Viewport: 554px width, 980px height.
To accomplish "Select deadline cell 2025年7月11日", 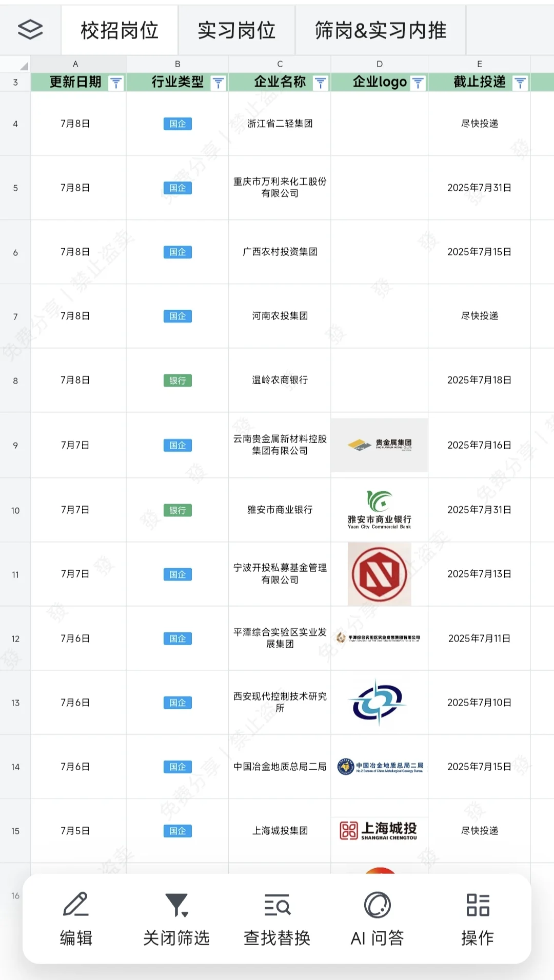I will tap(480, 638).
